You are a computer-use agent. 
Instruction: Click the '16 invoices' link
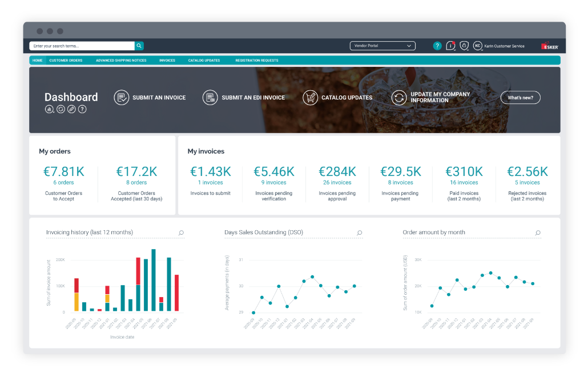click(x=464, y=183)
